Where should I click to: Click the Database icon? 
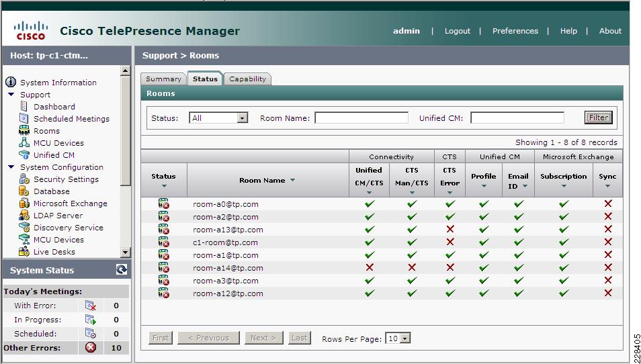pyautogui.click(x=24, y=191)
